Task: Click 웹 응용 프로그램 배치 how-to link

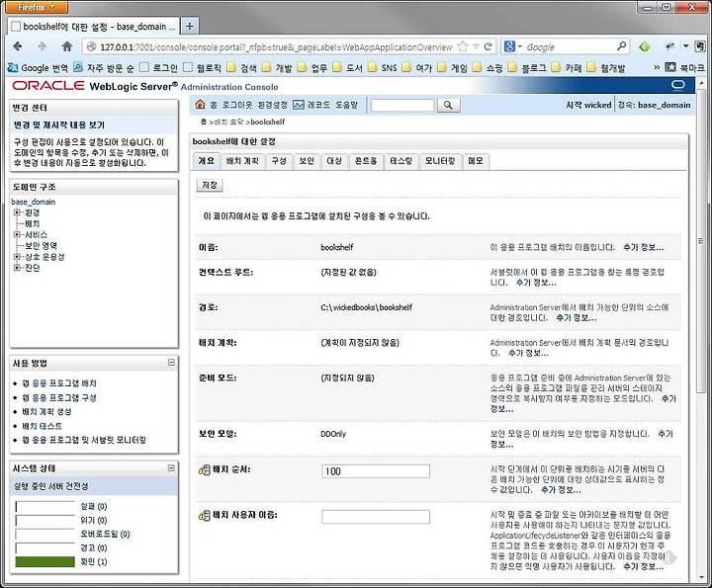Action: (x=59, y=383)
